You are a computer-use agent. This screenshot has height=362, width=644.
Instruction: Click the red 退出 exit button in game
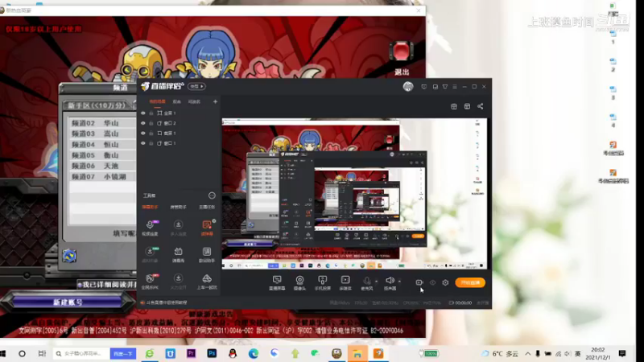pyautogui.click(x=401, y=58)
